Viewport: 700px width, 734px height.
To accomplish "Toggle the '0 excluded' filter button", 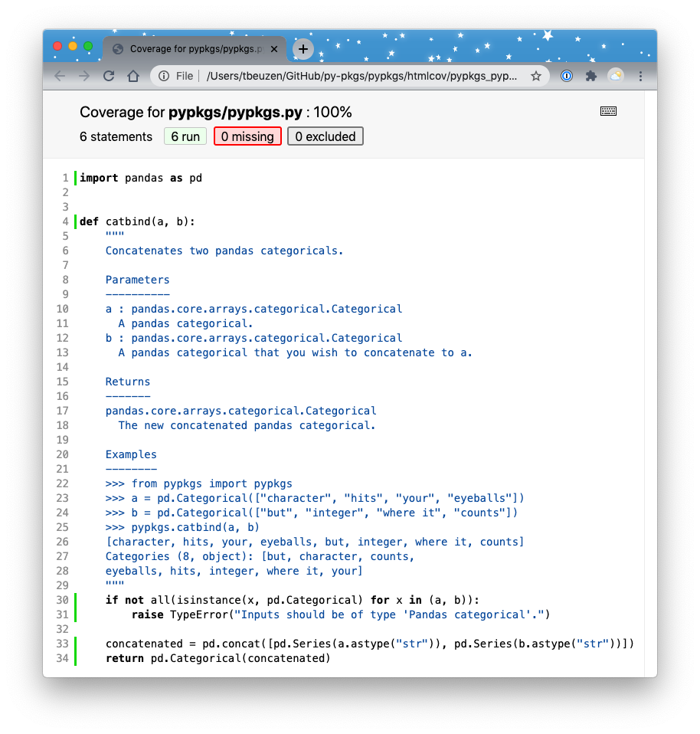I will coord(325,136).
